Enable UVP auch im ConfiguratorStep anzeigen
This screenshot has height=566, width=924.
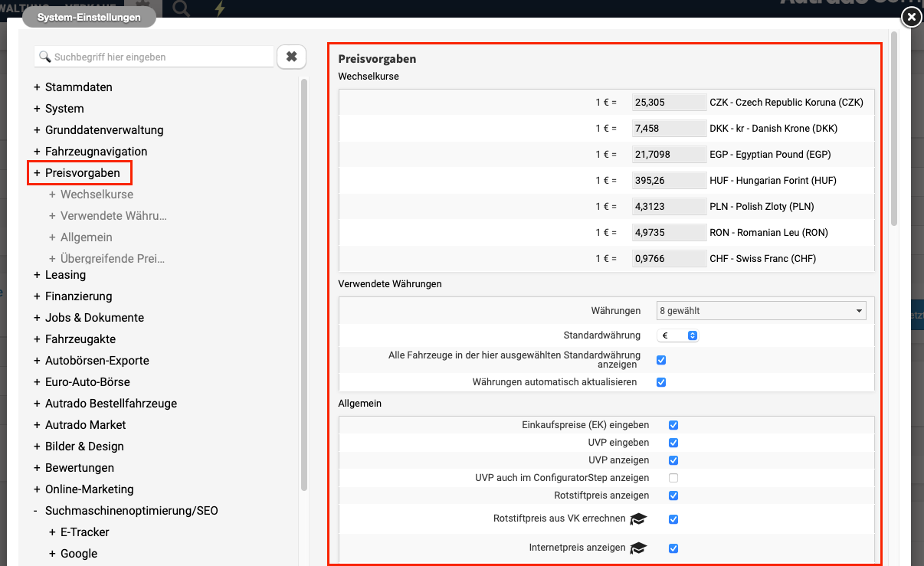[673, 478]
